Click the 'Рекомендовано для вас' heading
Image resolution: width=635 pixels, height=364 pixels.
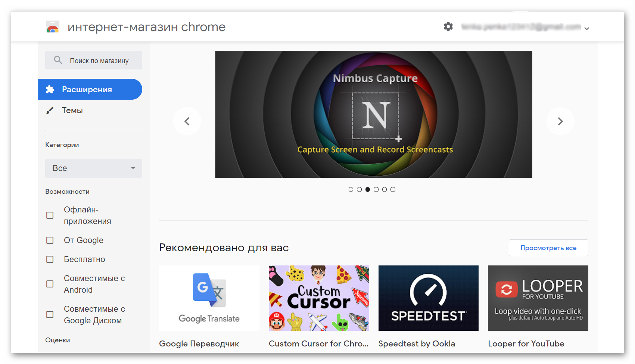point(224,248)
